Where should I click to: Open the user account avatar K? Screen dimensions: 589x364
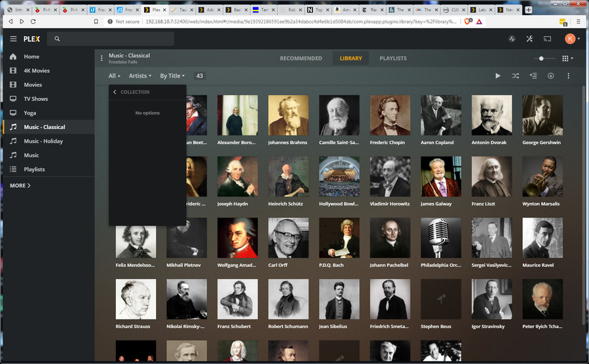(x=570, y=39)
